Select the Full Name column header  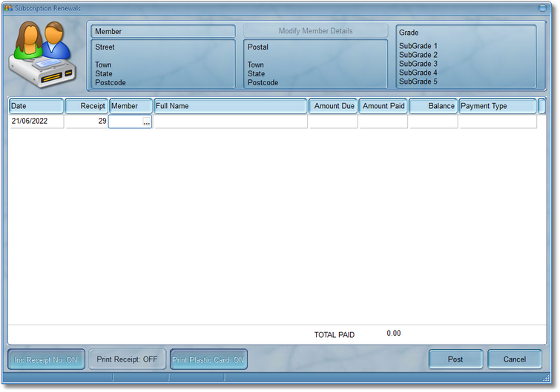coord(230,106)
